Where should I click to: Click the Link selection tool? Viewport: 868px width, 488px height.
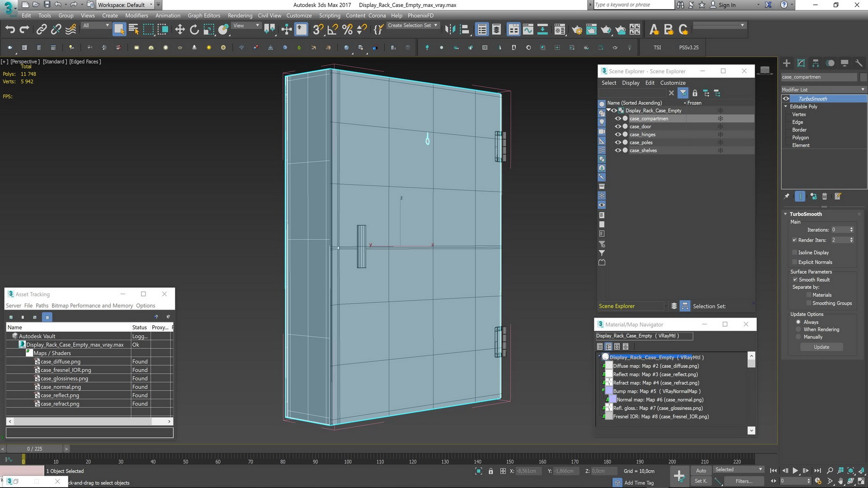pyautogui.click(x=42, y=30)
